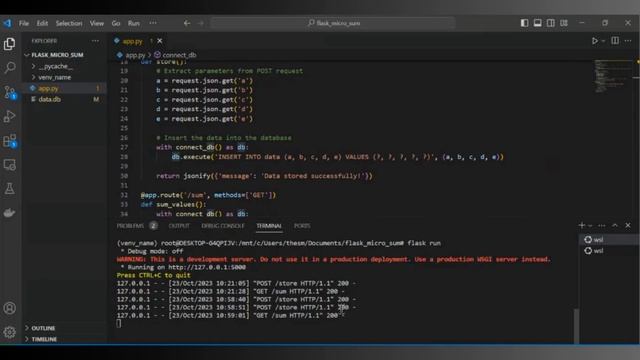Screen dimensions: 640x360
Task: Switch to the TERMINAL panel tab
Action: pos(269,226)
